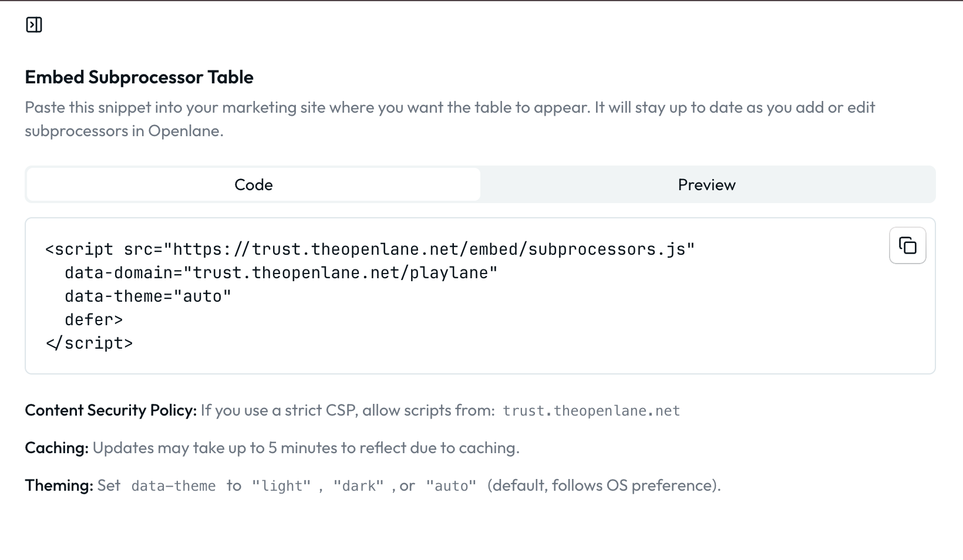The image size is (963, 560).
Task: Click the Caching label
Action: coord(57,448)
